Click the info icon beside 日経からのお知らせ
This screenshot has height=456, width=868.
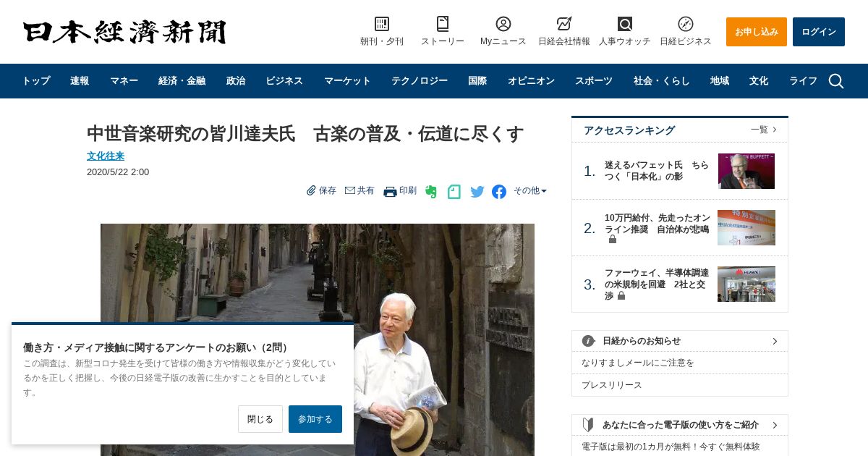pyautogui.click(x=588, y=341)
